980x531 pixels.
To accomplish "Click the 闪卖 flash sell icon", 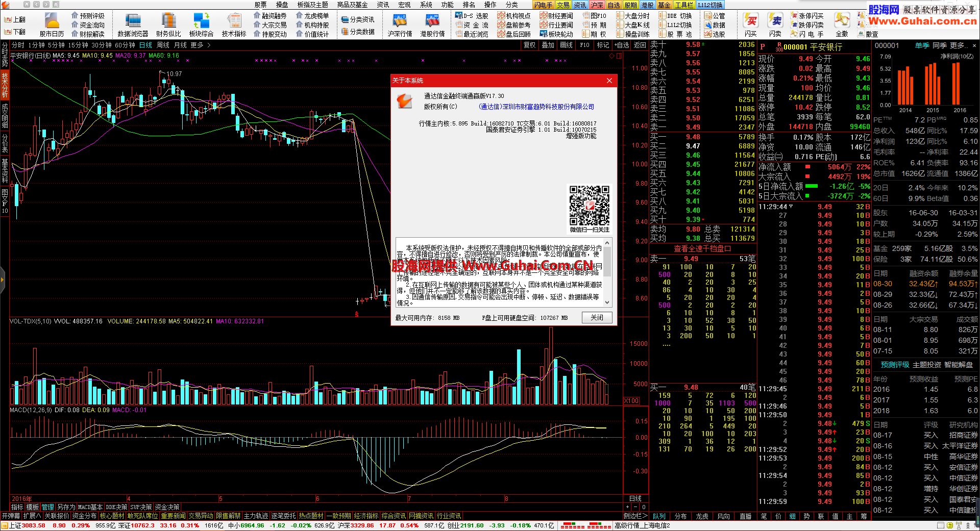I will (775, 24).
